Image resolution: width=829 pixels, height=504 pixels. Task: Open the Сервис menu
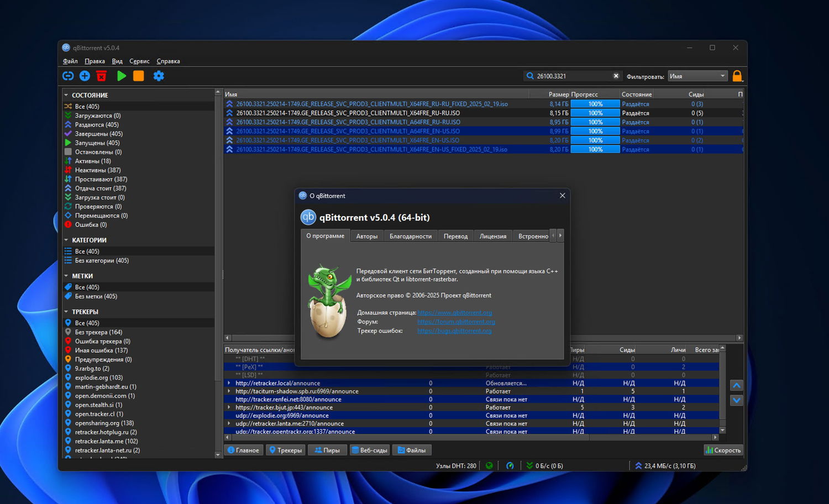point(139,61)
